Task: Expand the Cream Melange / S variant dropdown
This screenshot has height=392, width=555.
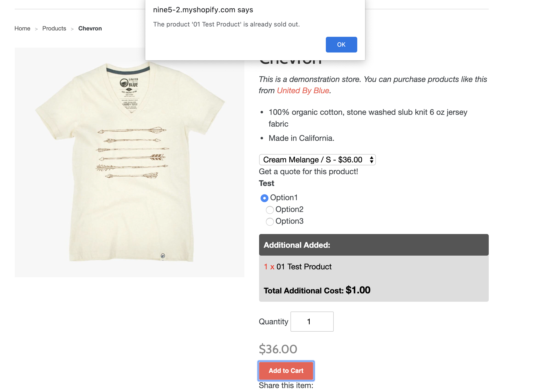Action: tap(317, 160)
